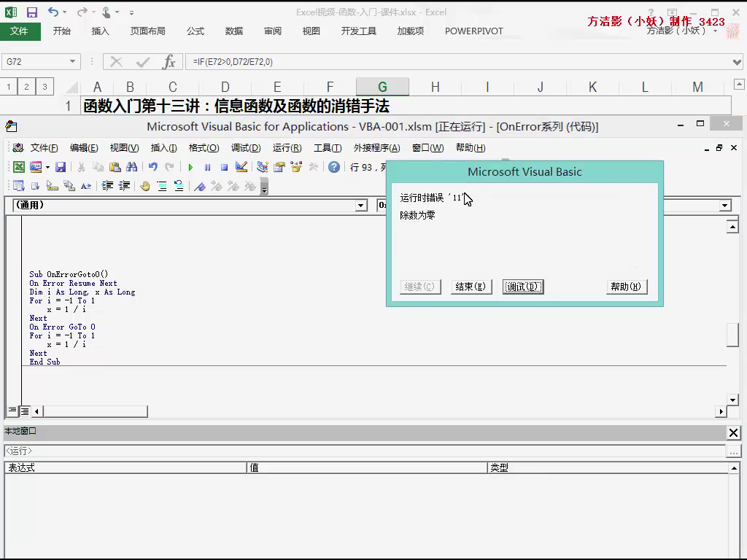Open Object Browser icon
Image resolution: width=747 pixels, height=560 pixels.
pyautogui.click(x=296, y=167)
